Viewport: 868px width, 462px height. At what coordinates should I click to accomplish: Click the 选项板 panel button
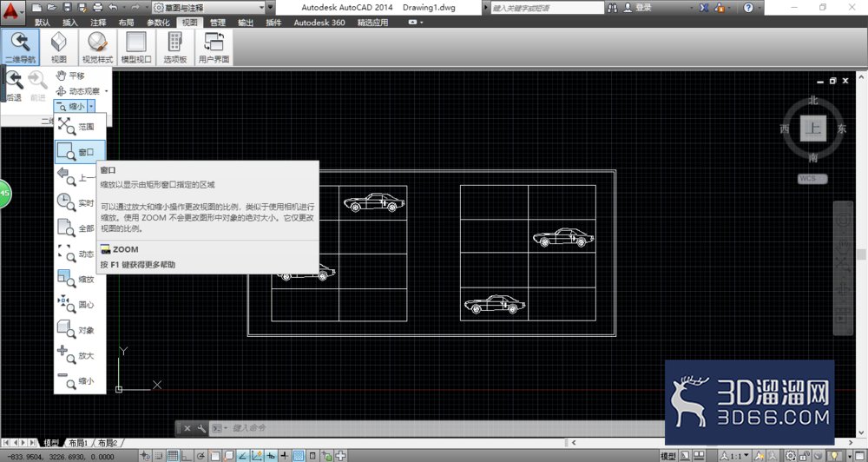(x=175, y=47)
